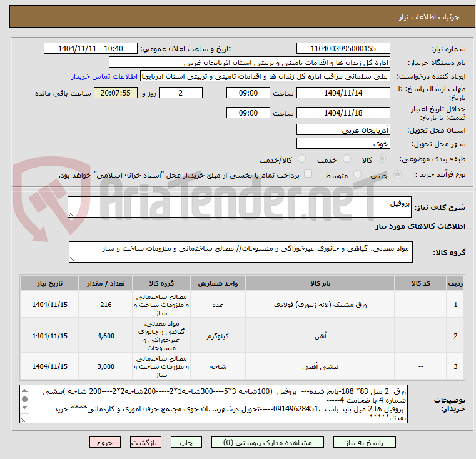Click the نام کالا column header

click(x=320, y=283)
